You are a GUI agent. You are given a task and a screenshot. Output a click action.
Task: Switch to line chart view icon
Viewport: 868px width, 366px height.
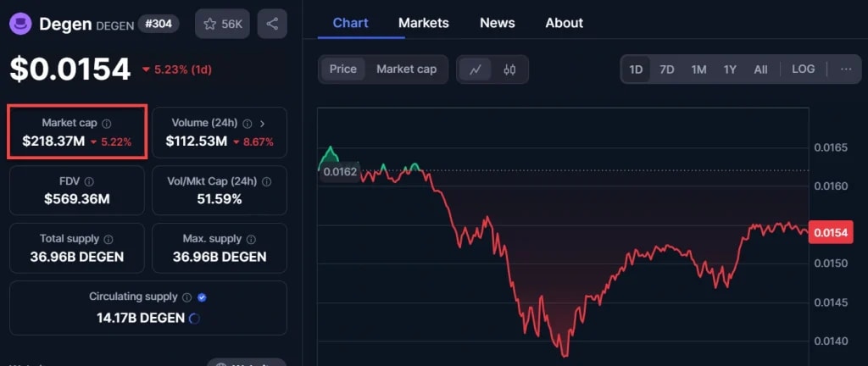pyautogui.click(x=476, y=69)
